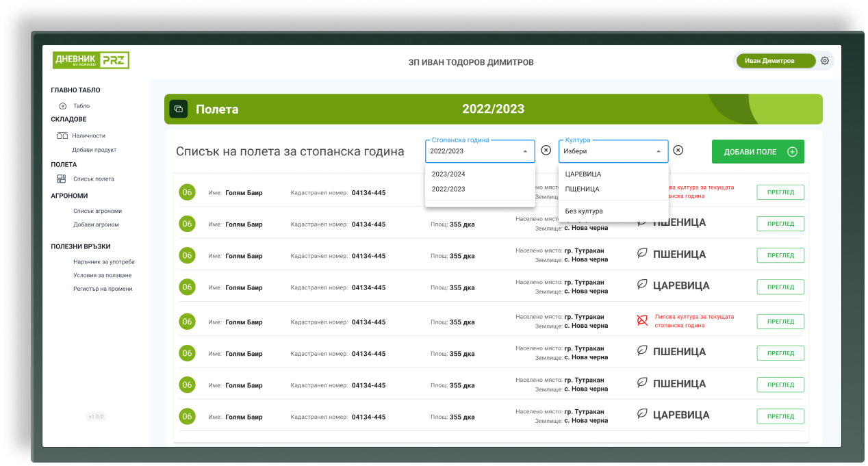Click the ПОЛЕЗНИ ВРЪЗКИ section heading
868x466 pixels.
click(x=81, y=246)
